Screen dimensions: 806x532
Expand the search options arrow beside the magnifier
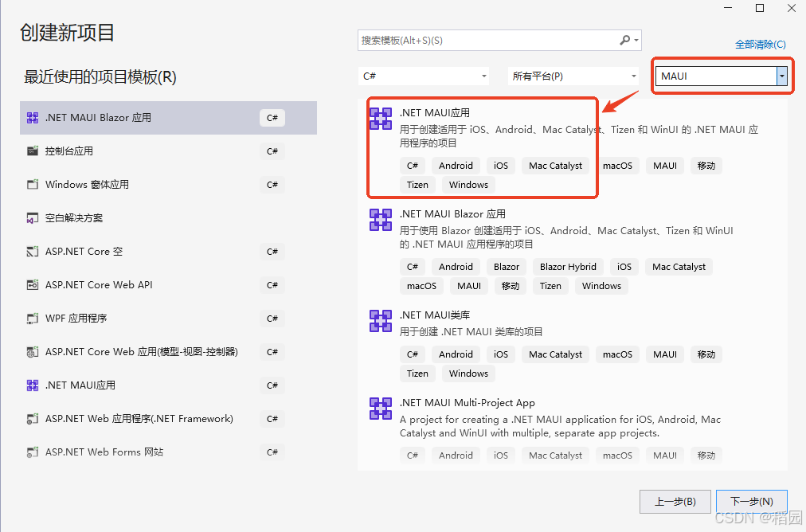point(636,40)
